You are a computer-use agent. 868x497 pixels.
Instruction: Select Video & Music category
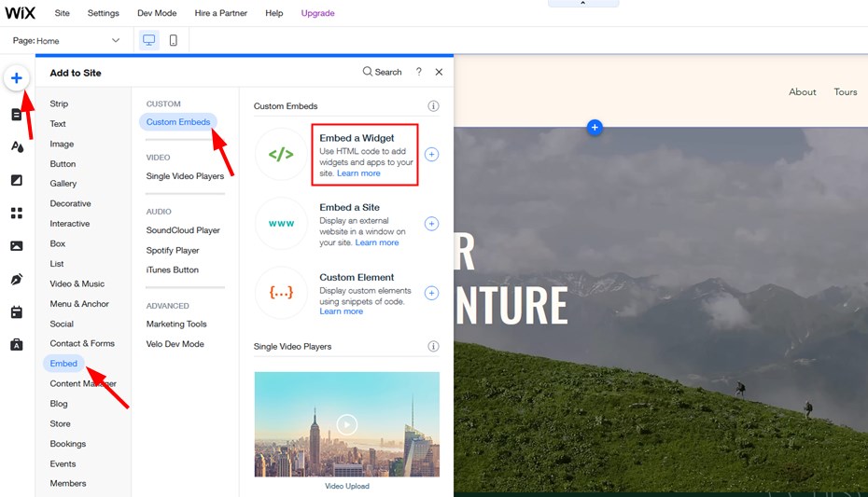(x=77, y=283)
